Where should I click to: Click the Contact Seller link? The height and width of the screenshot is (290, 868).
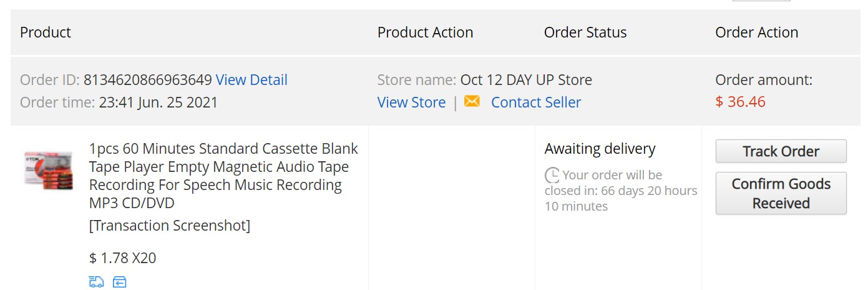536,102
